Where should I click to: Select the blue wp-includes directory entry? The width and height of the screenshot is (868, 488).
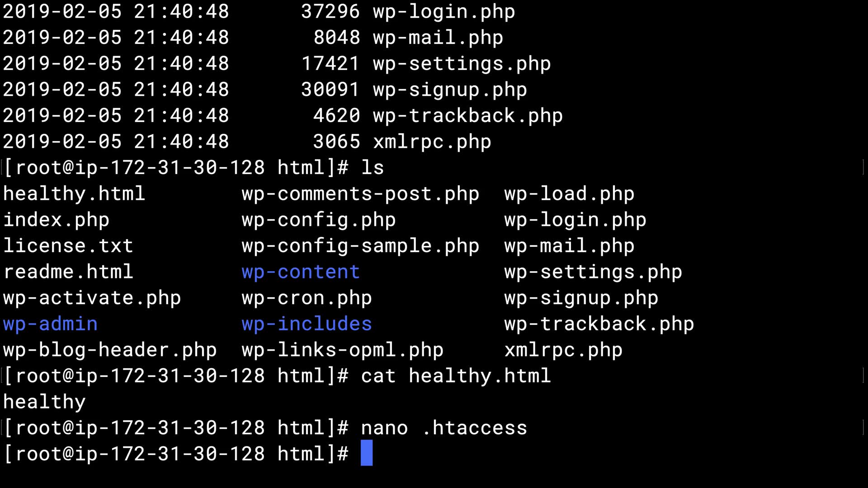click(x=307, y=324)
